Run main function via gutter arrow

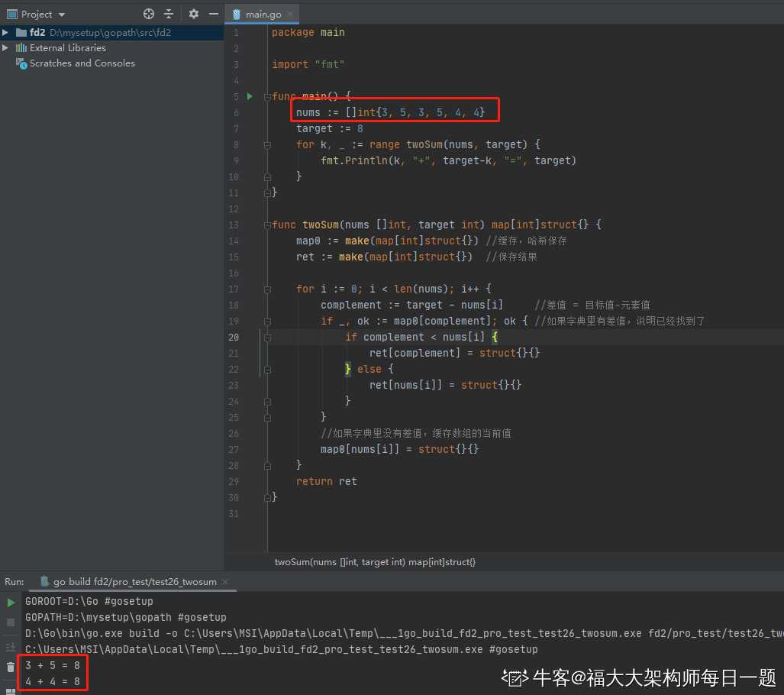coord(250,96)
